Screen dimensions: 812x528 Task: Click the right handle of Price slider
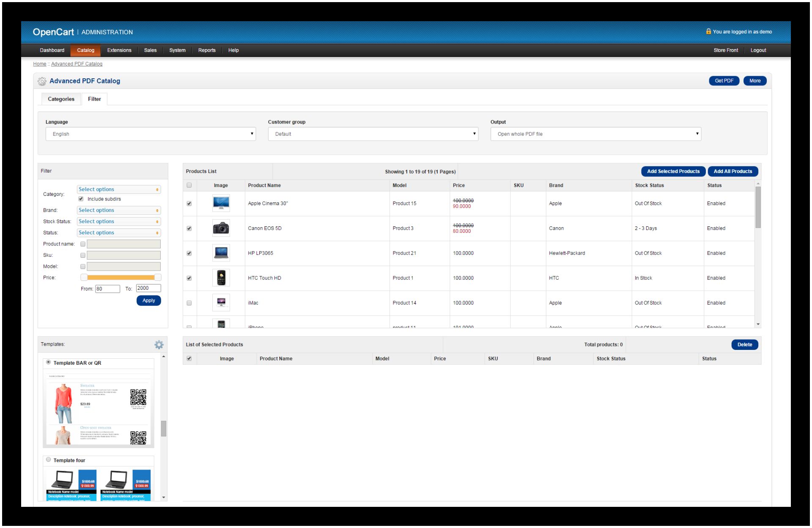pyautogui.click(x=158, y=278)
